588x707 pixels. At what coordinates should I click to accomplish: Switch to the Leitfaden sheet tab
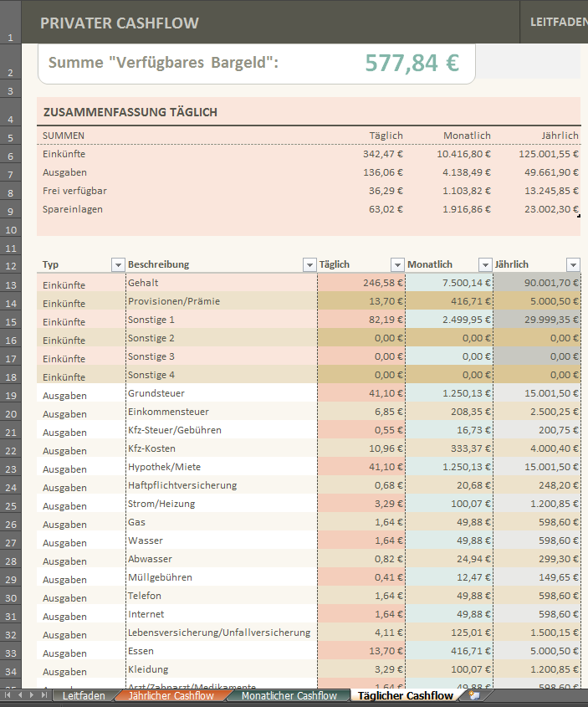click(x=84, y=696)
